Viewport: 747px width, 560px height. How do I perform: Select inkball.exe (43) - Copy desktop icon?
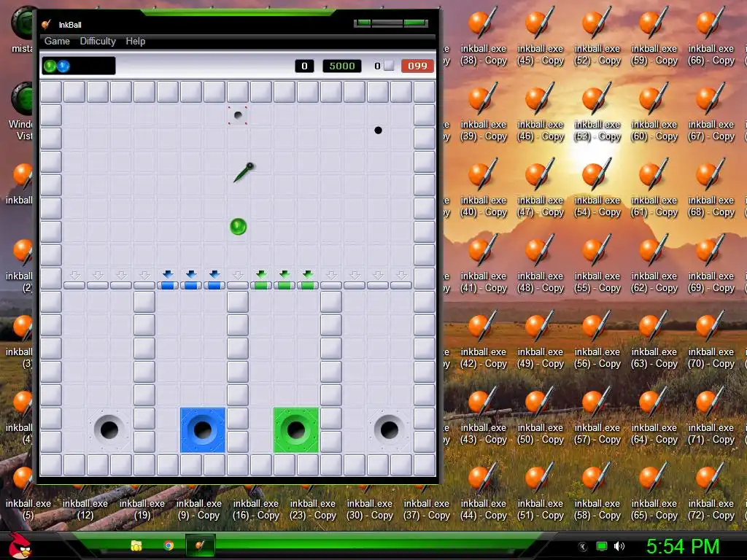pyautogui.click(x=483, y=413)
